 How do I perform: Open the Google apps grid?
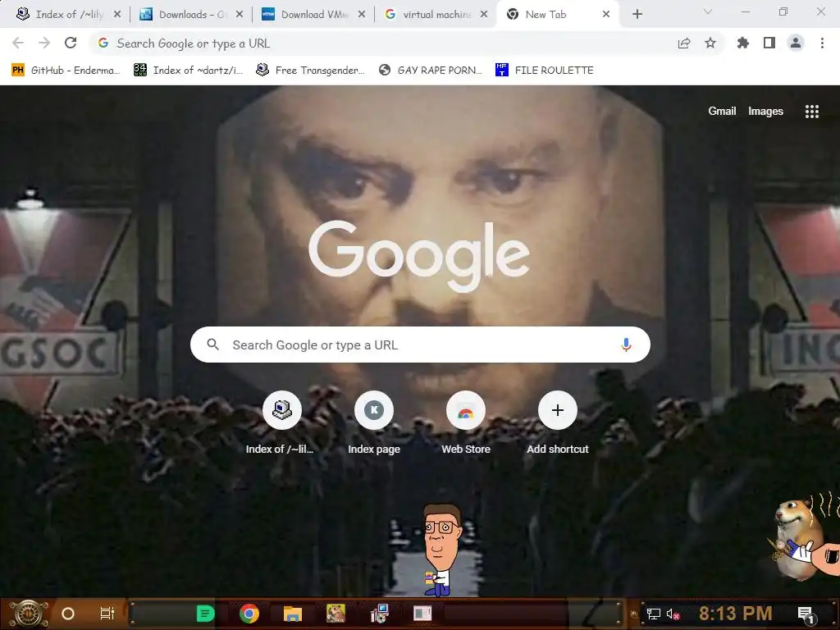[811, 112]
